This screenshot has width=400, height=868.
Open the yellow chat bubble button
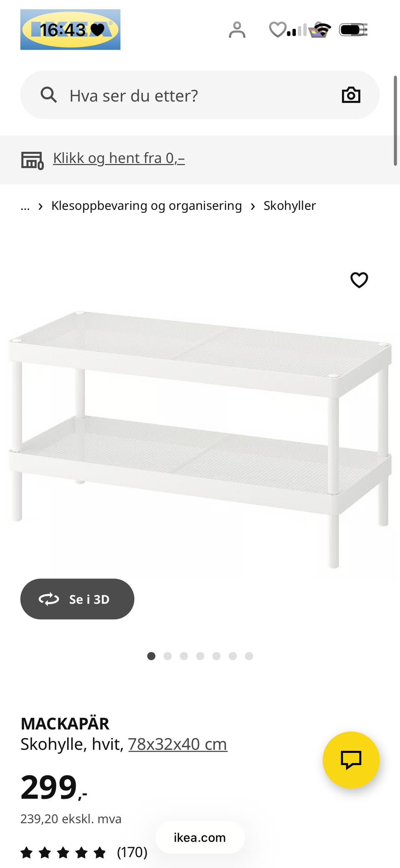(x=351, y=760)
